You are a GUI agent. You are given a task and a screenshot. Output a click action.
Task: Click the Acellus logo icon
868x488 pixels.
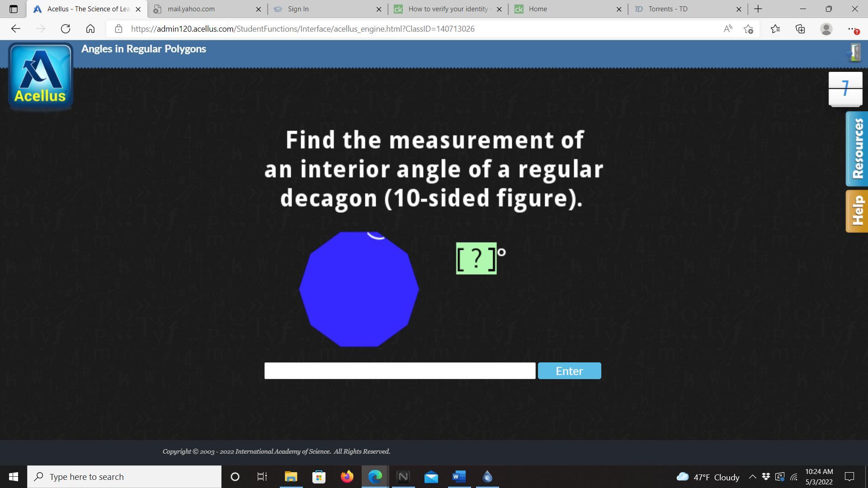click(40, 76)
